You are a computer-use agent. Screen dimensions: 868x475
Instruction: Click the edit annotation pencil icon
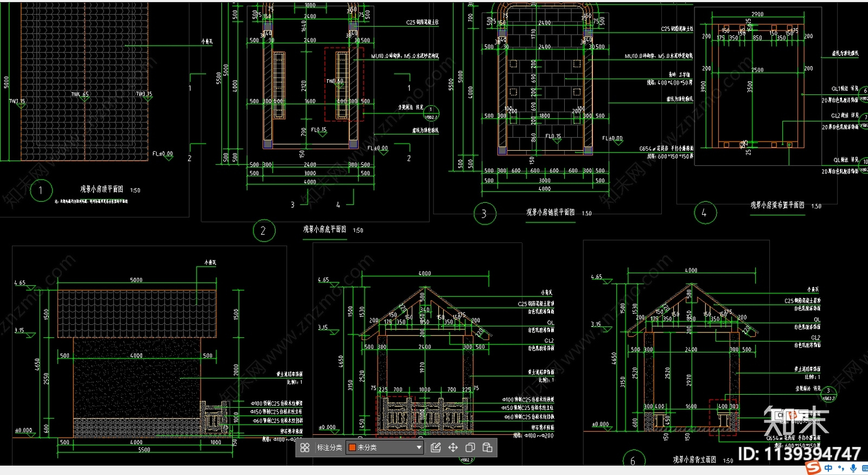(x=436, y=447)
